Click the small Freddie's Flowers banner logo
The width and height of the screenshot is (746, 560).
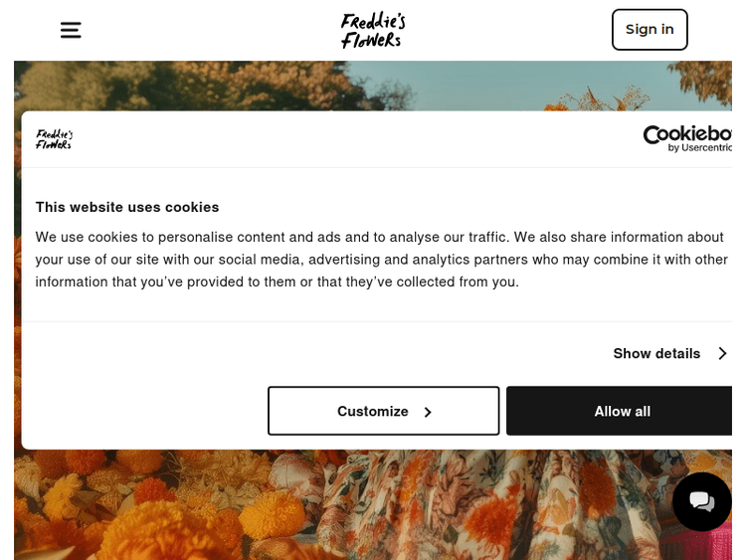(x=55, y=139)
